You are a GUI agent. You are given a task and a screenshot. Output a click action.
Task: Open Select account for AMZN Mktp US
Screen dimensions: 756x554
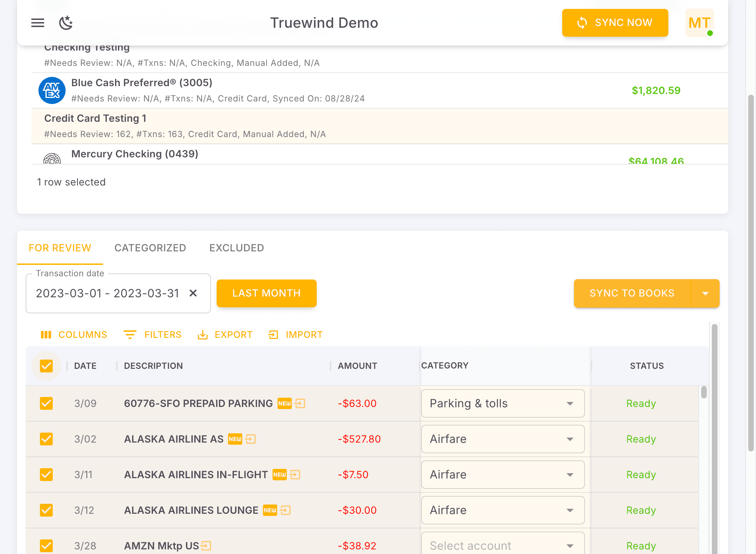point(502,545)
